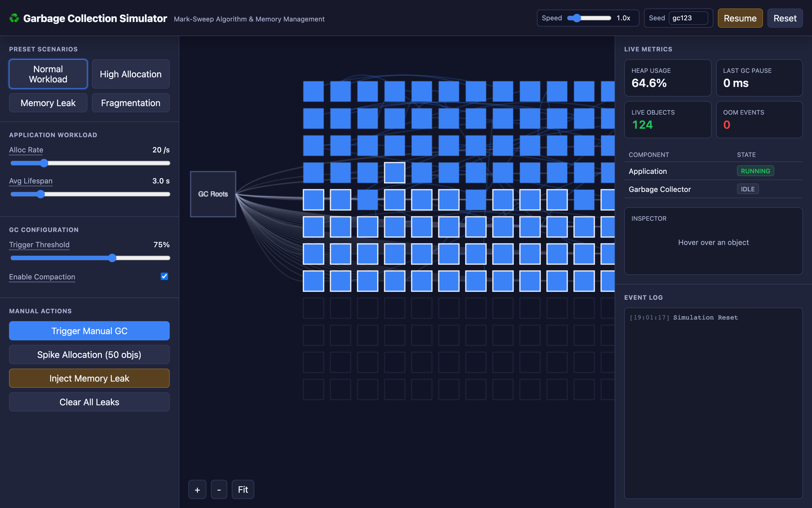Viewport: 812px width, 508px height.
Task: Toggle the Enable Compaction checkbox
Action: click(x=164, y=276)
